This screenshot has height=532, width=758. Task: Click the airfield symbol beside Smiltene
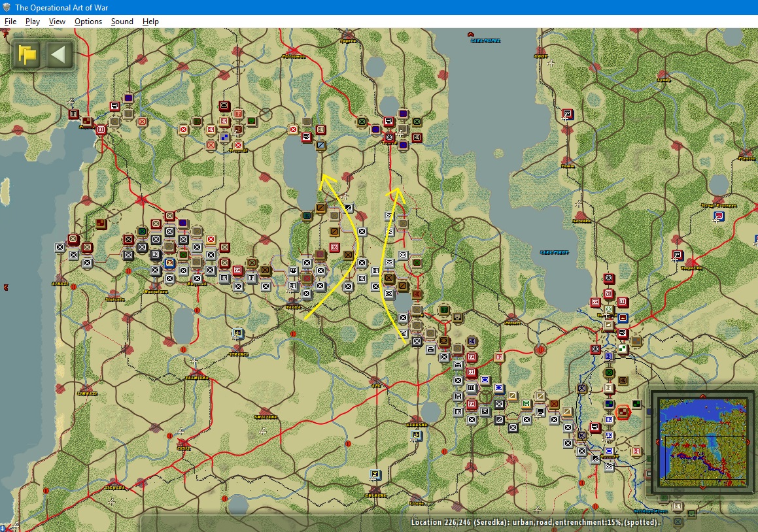point(262,431)
